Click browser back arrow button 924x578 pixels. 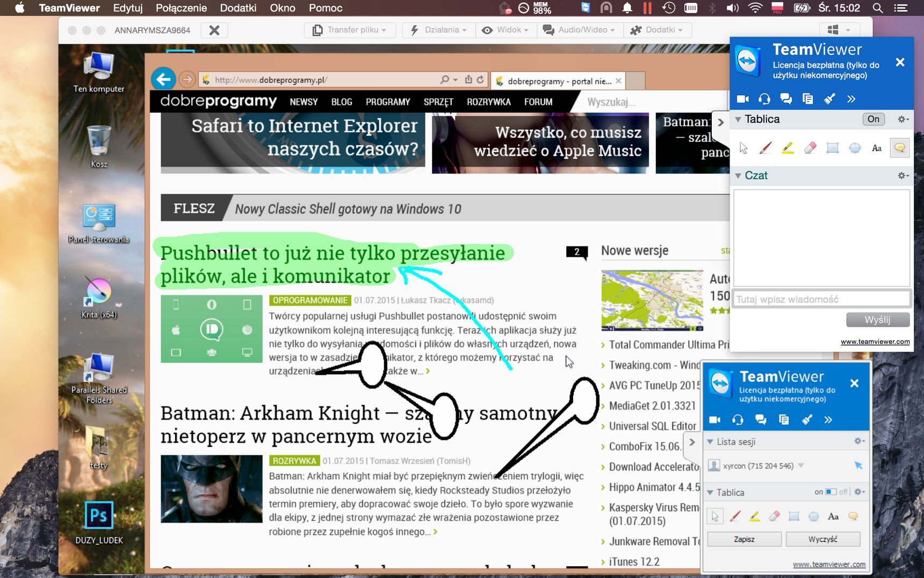click(163, 80)
